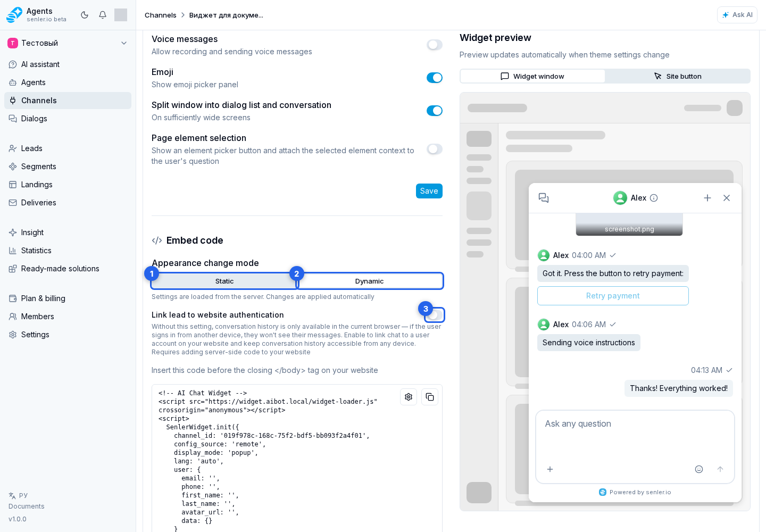
Task: Click 'Thanks! Everything worked!' message
Action: (679, 388)
